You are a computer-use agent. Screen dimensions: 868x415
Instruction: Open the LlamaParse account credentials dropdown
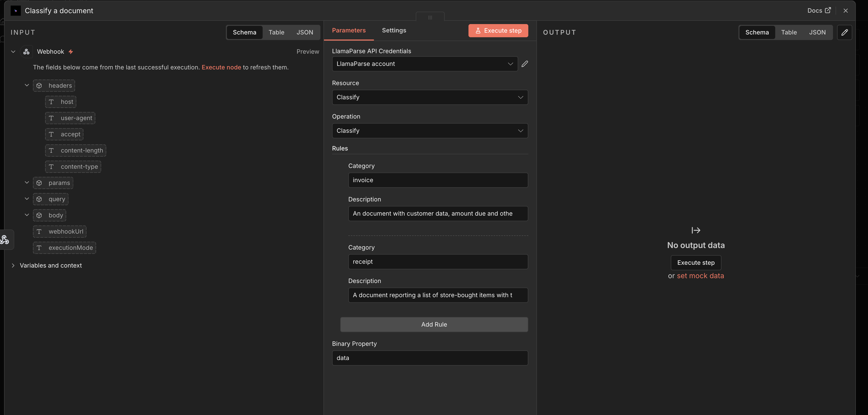425,64
